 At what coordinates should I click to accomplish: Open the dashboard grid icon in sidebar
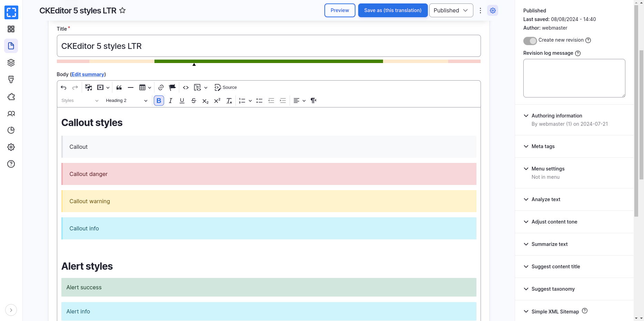point(11,29)
